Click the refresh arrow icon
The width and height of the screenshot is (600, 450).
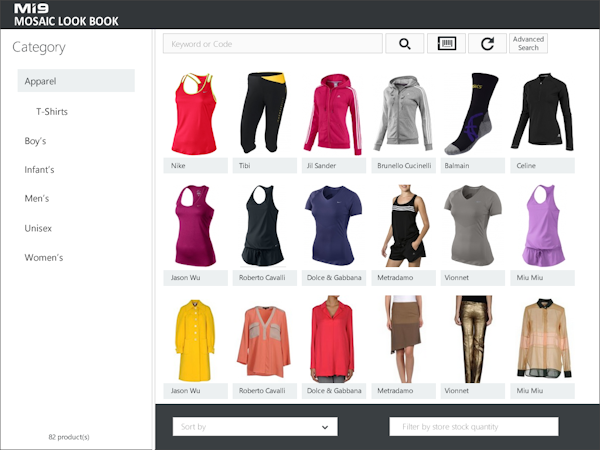pos(487,43)
